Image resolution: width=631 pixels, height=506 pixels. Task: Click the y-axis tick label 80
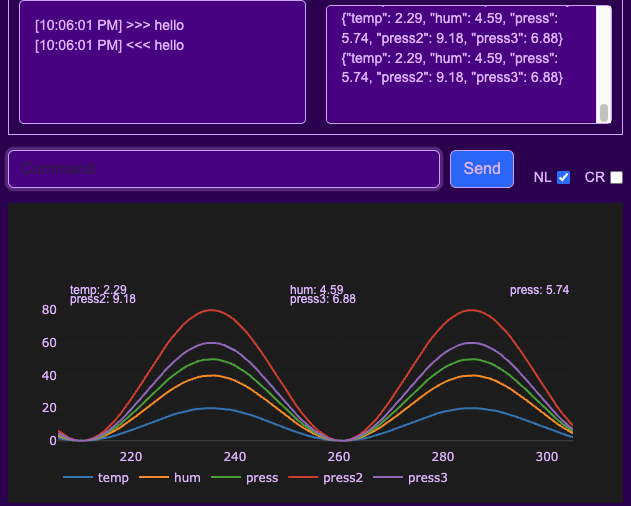coord(49,310)
